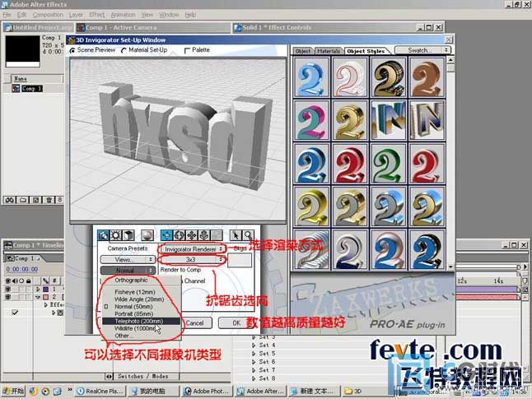The height and width of the screenshot is (399, 532).
Task: Open media player quick launch icon
Action: (x=45, y=392)
